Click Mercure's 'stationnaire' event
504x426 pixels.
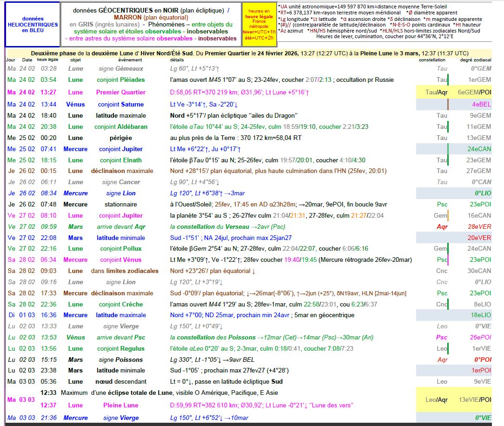(120, 204)
